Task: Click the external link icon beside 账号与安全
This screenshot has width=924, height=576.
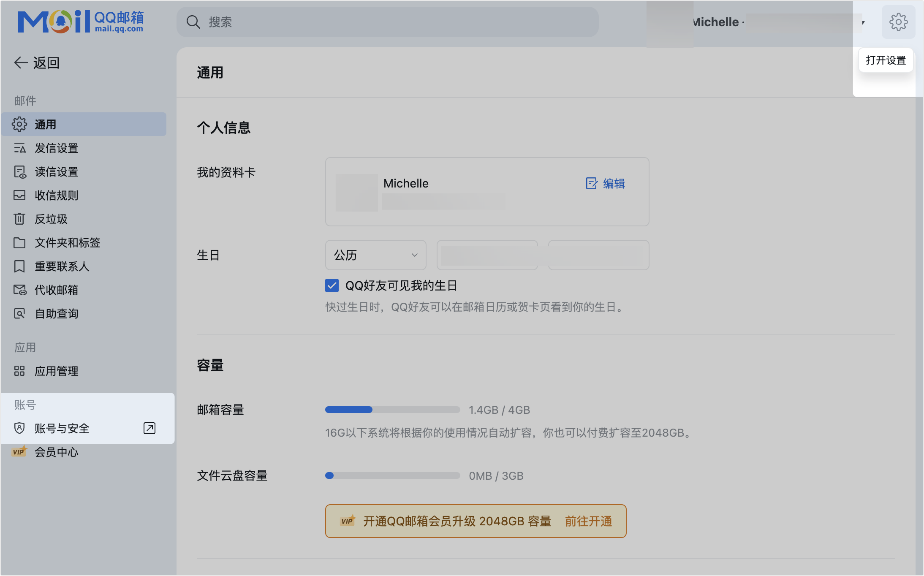Action: click(x=150, y=428)
